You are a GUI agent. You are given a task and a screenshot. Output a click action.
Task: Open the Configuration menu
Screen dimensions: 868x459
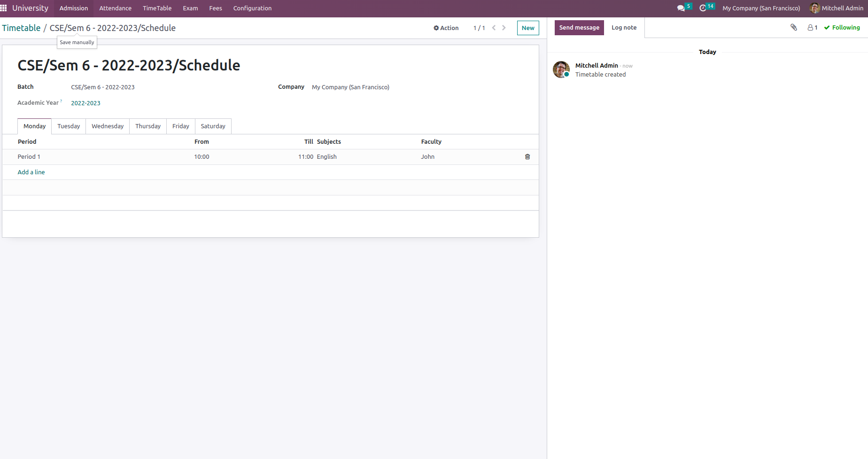253,8
